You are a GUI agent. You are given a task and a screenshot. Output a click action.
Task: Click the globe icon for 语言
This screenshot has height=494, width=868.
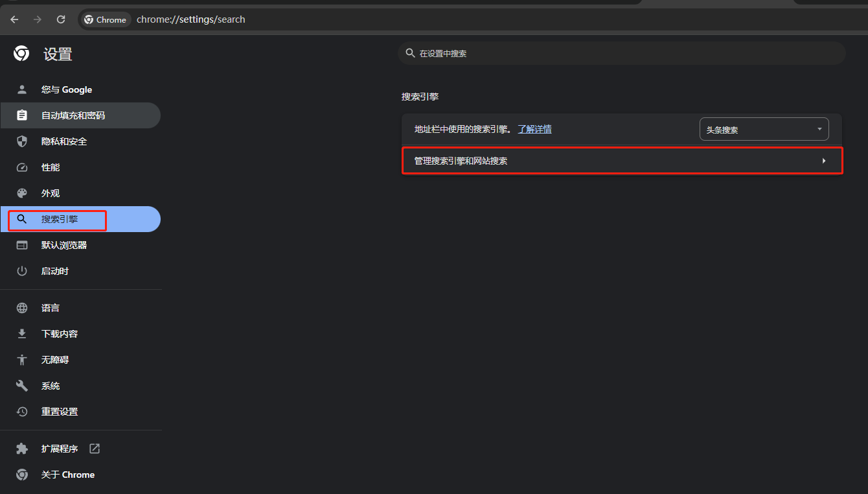[22, 308]
